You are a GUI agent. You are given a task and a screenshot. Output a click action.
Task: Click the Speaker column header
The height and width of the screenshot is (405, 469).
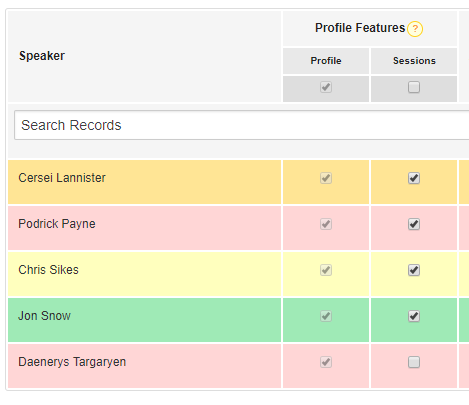[x=42, y=56]
